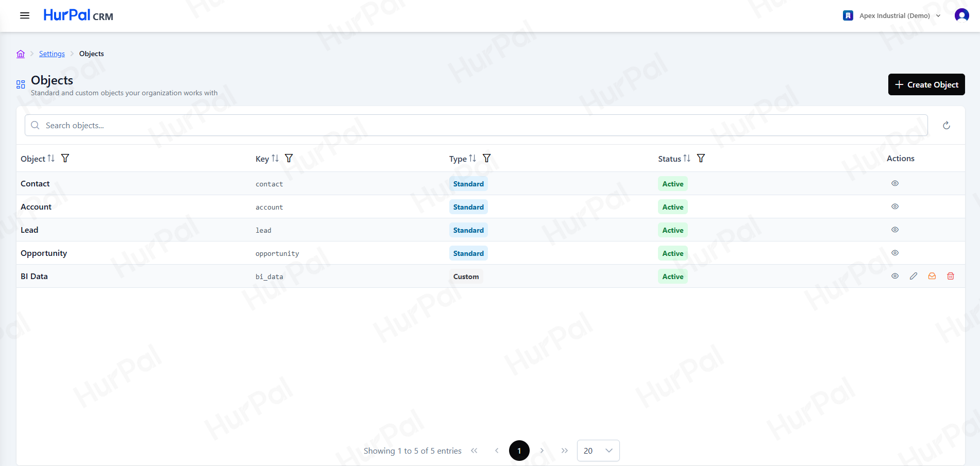The width and height of the screenshot is (980, 466).
Task: Refresh the objects list
Action: click(947, 126)
